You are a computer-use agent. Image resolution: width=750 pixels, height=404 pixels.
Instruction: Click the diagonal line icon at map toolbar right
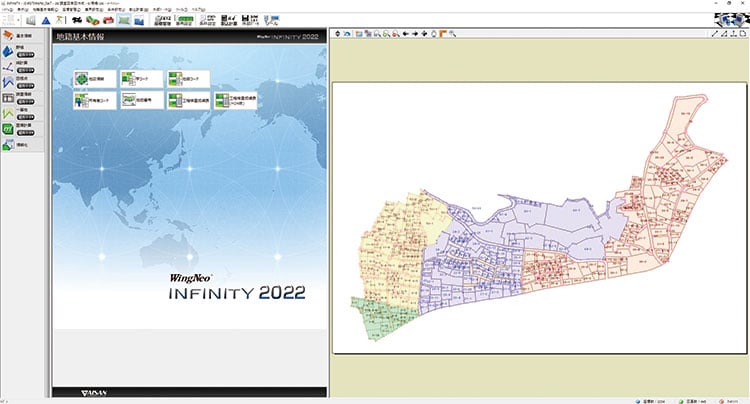click(x=715, y=34)
